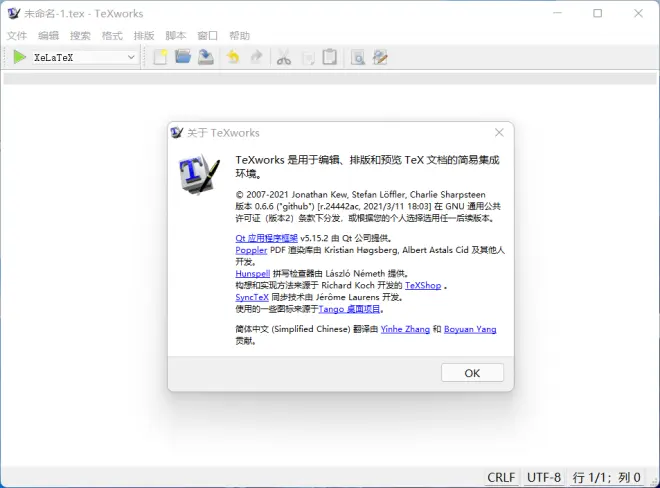
Task: Open translator Boyuan Yang's link
Action: (470, 329)
